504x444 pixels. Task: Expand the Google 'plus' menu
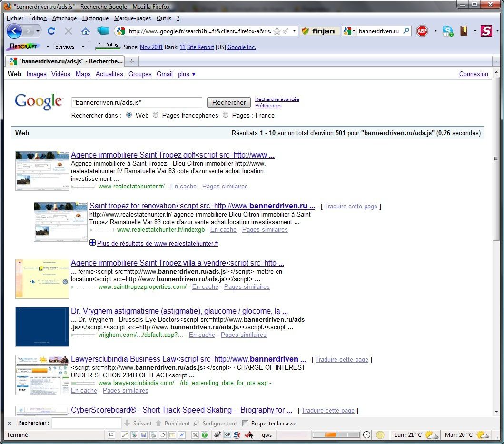(x=187, y=74)
